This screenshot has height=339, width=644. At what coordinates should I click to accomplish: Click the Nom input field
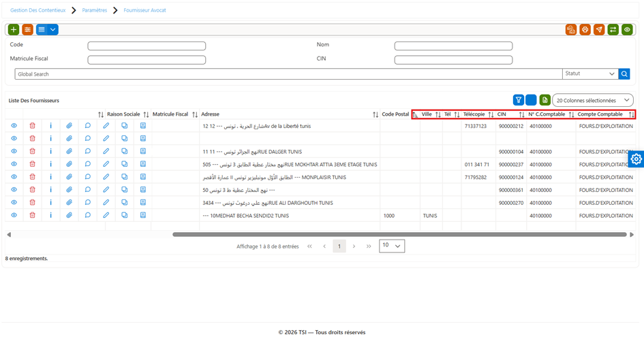453,46
